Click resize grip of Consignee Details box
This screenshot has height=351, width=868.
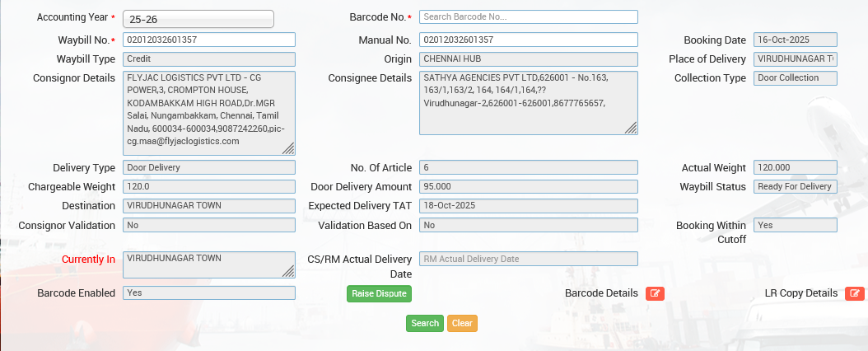(x=631, y=128)
